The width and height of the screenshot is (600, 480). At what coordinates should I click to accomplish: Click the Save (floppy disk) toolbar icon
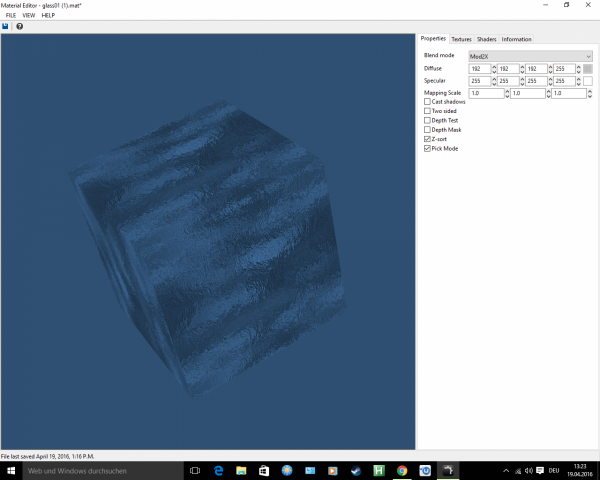[5, 26]
